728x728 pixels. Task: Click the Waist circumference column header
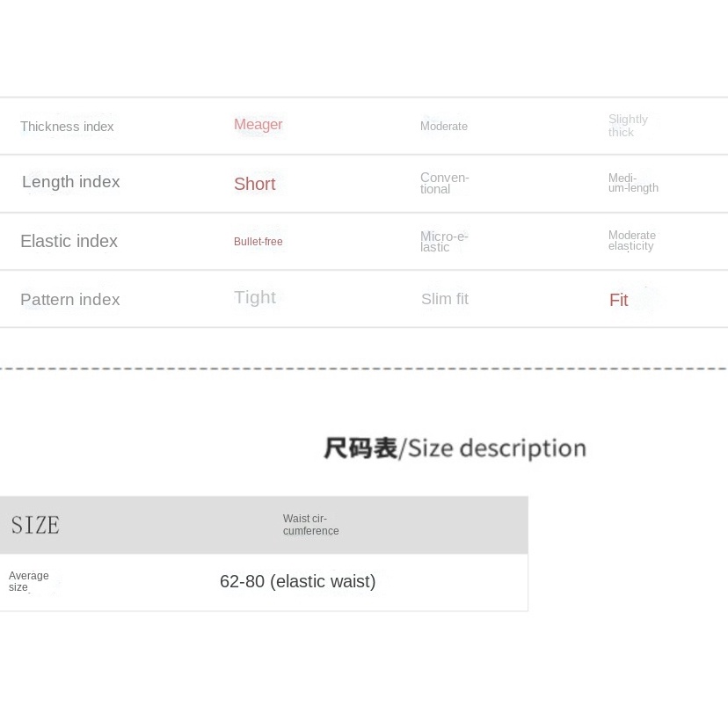310,525
